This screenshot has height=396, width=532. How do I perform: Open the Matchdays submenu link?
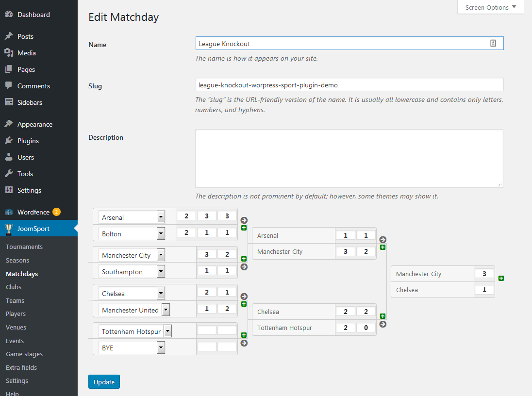click(22, 274)
